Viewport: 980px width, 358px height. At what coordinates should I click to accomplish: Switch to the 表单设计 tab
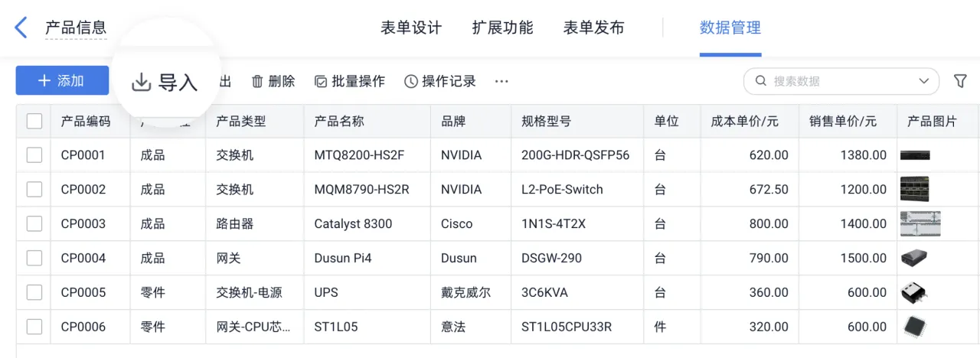tap(411, 28)
